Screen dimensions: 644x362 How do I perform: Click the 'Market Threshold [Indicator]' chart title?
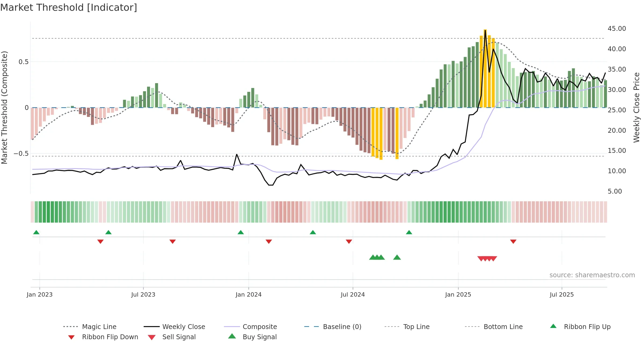click(69, 8)
